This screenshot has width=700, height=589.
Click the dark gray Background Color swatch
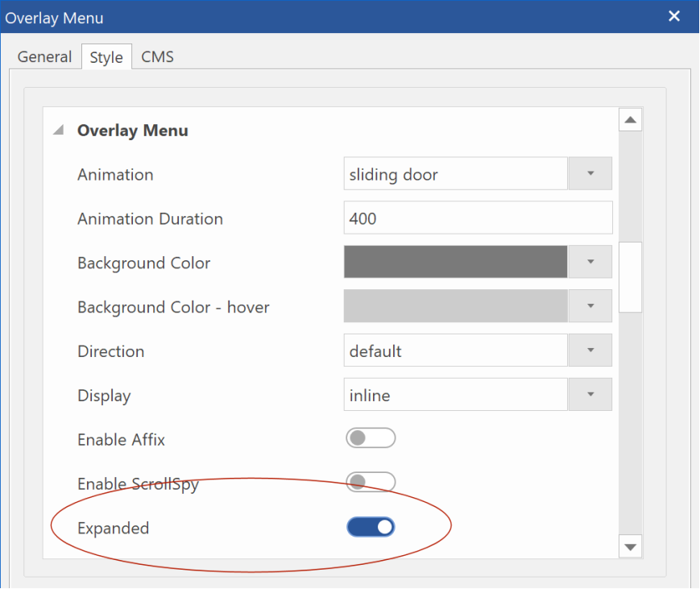click(455, 262)
